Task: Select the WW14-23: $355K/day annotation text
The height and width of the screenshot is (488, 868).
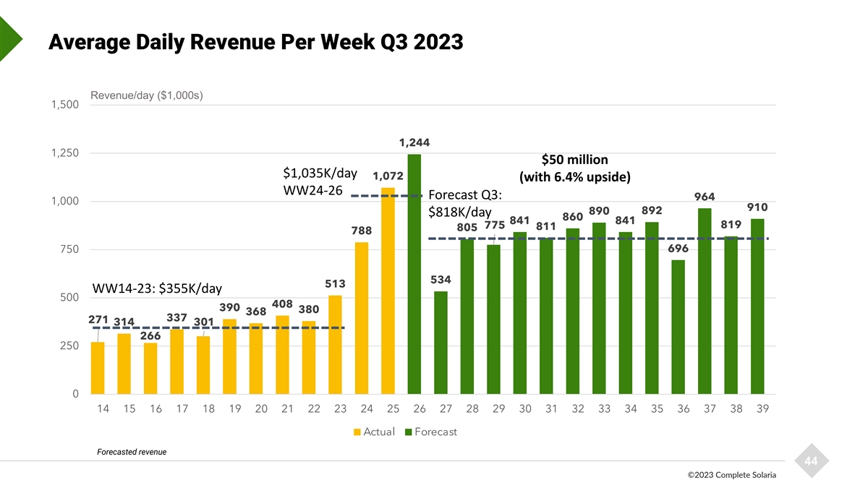Action: (157, 289)
